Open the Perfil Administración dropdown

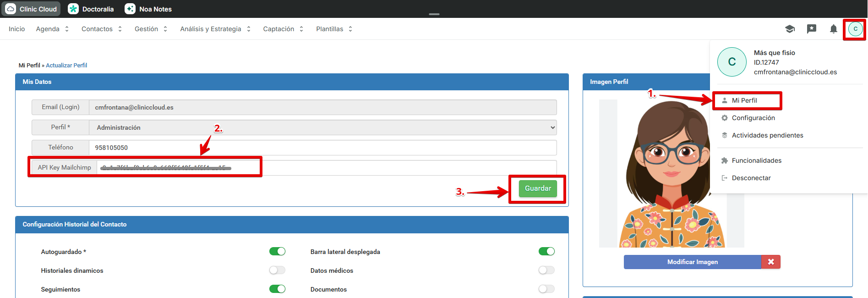point(322,127)
